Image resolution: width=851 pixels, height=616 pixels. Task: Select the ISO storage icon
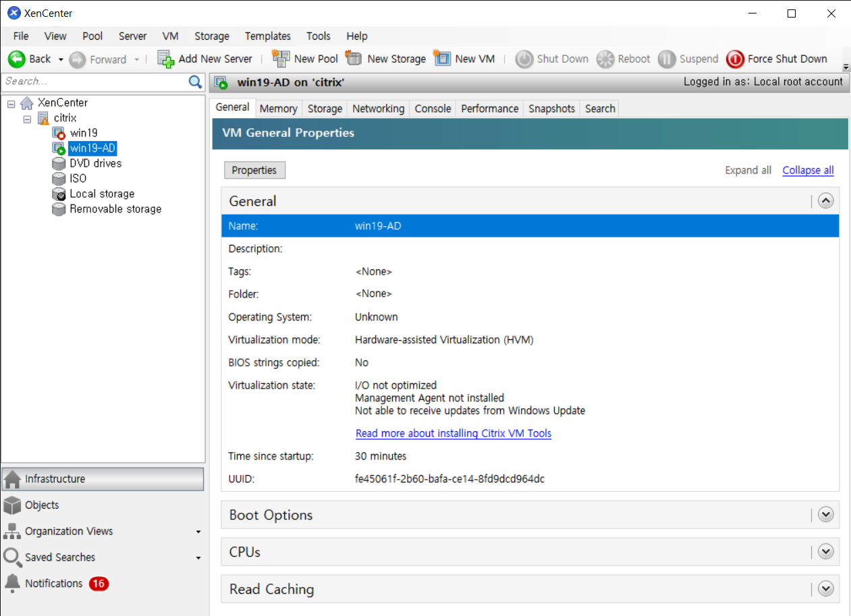point(59,179)
